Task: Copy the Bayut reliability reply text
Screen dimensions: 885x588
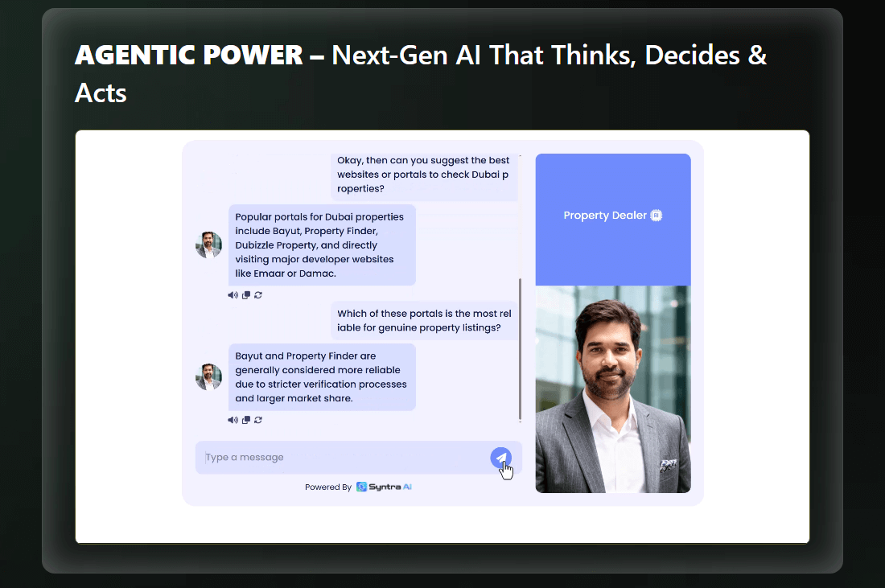Action: tap(245, 419)
